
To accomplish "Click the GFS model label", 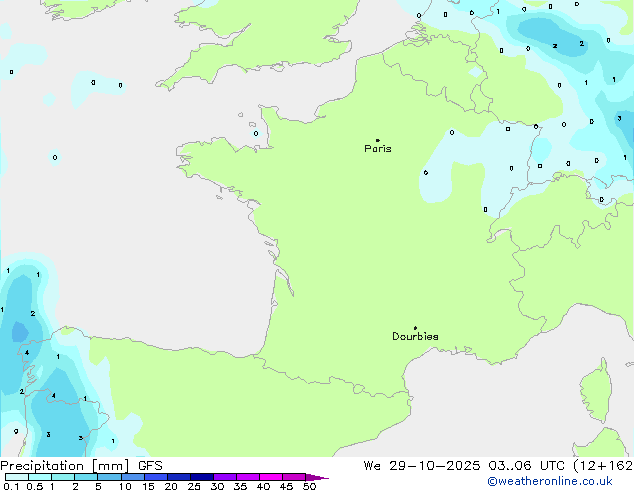I will (x=150, y=466).
